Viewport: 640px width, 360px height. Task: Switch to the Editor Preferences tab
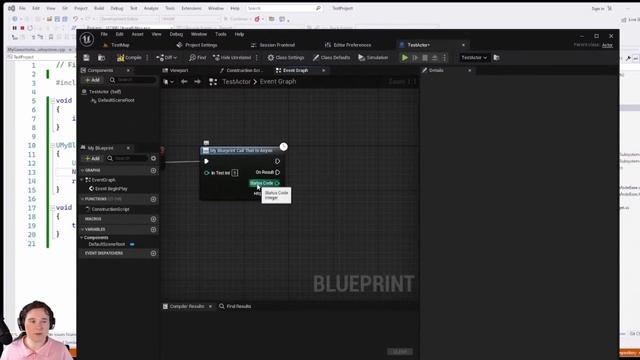(348, 45)
